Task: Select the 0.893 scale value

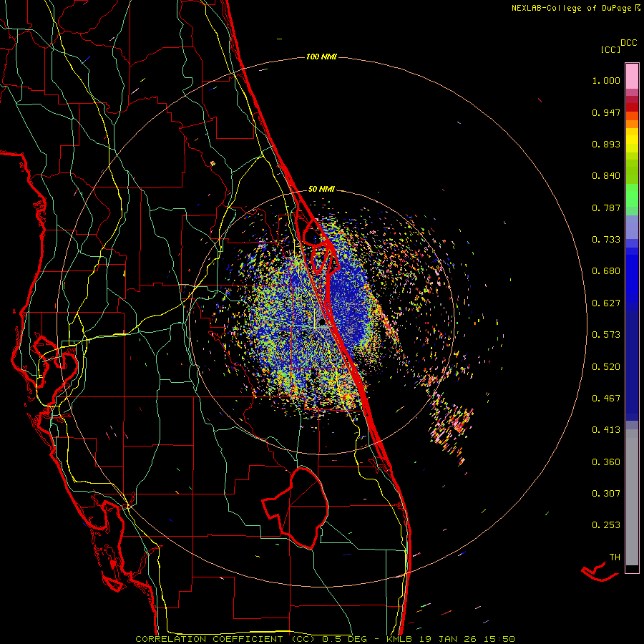Action: click(x=606, y=144)
